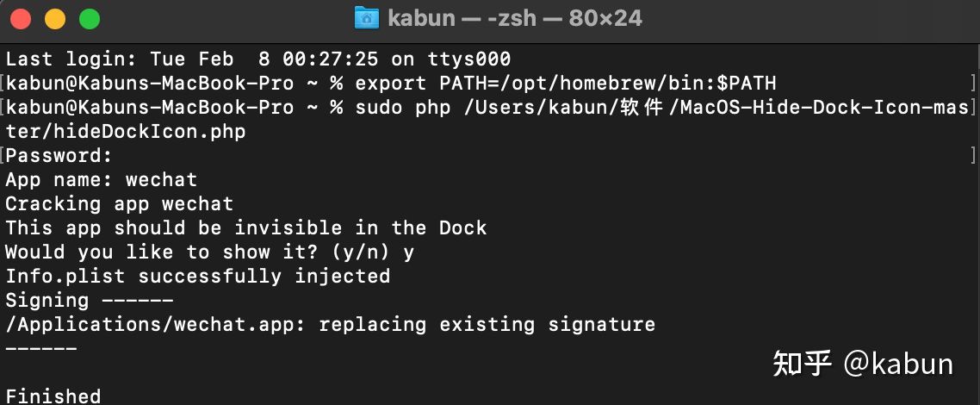This screenshot has height=405, width=980.
Task: Click the "Cracking app wechat" output line
Action: pyautogui.click(x=120, y=204)
